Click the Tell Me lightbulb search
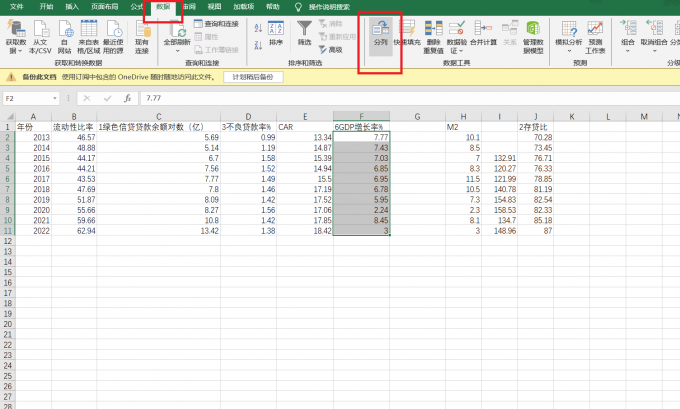680x409 pixels. pyautogui.click(x=298, y=7)
